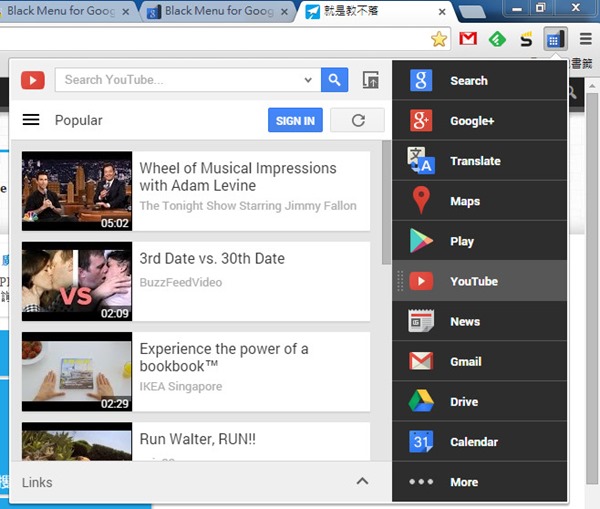600x509 pixels.
Task: Select the YouTube icon in the sidebar
Action: coord(421,281)
